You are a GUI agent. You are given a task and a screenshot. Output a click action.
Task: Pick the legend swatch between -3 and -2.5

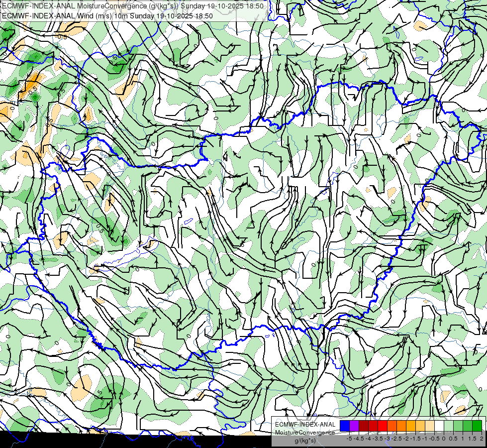(392, 426)
